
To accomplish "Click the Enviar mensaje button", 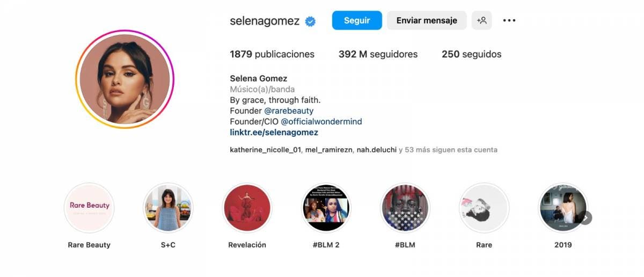I will coord(427,20).
